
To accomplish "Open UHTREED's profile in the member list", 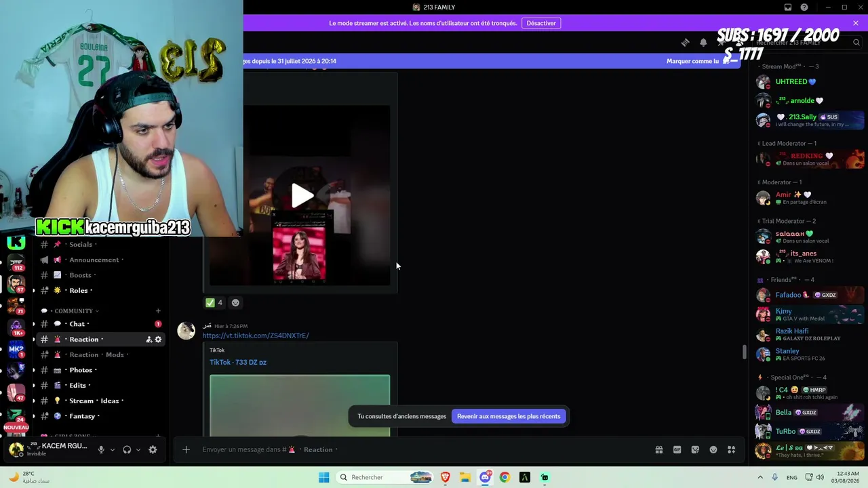I will (810, 82).
